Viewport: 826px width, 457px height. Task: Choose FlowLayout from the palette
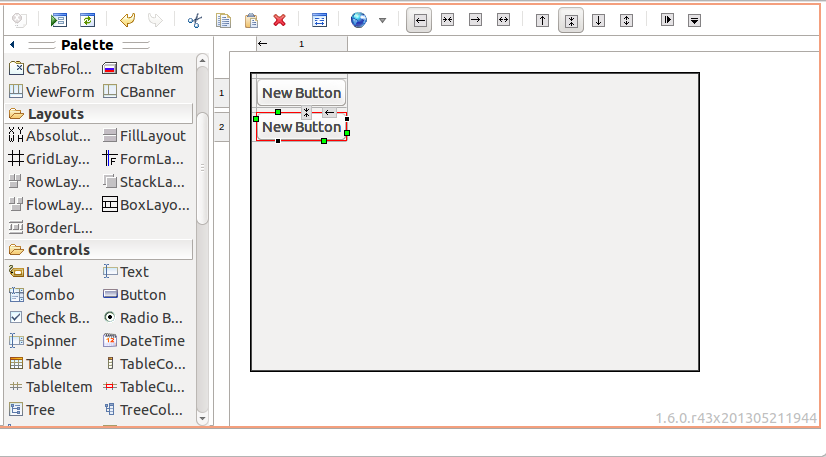click(51, 205)
